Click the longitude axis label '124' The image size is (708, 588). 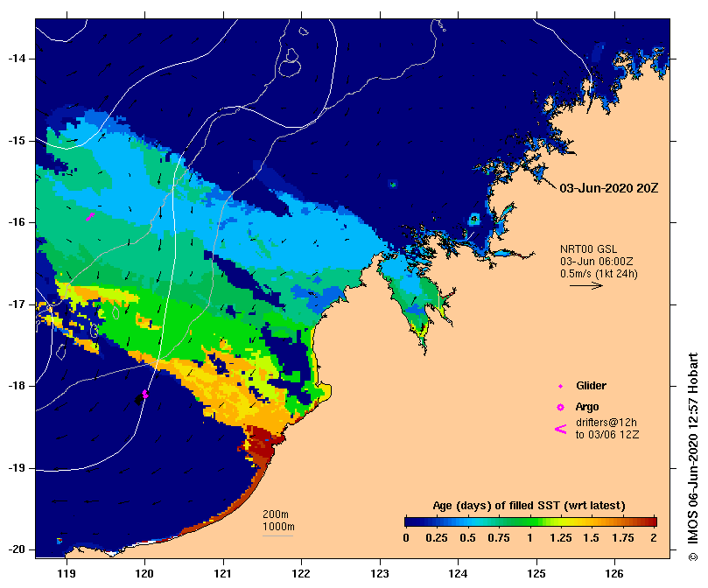click(x=458, y=573)
